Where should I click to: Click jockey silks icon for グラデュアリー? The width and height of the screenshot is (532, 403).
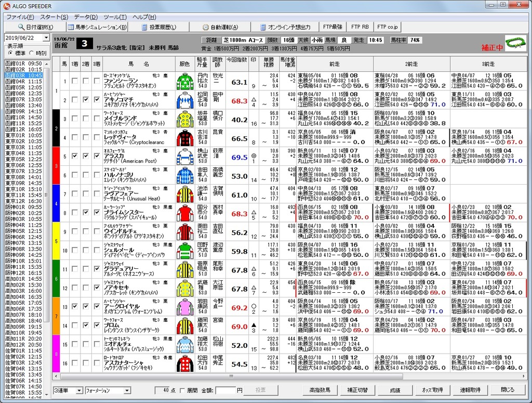click(185, 270)
